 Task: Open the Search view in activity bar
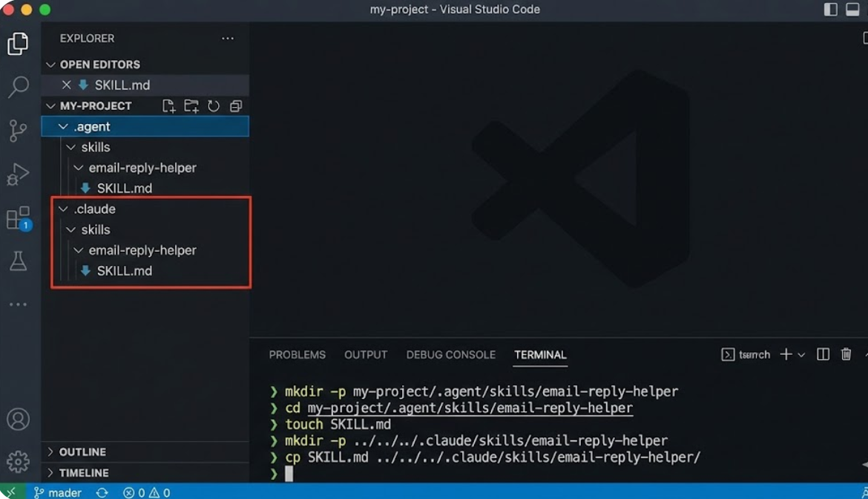coord(18,87)
